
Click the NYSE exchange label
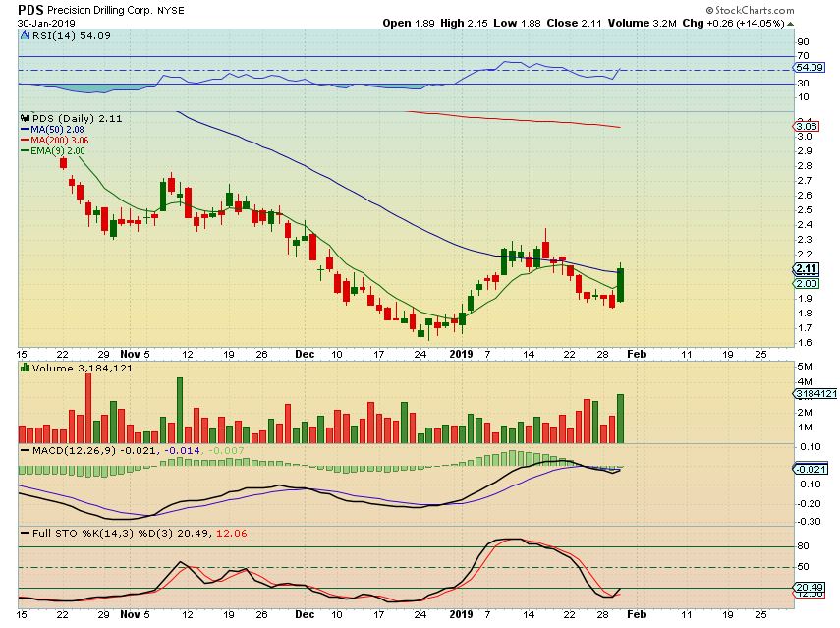point(171,11)
